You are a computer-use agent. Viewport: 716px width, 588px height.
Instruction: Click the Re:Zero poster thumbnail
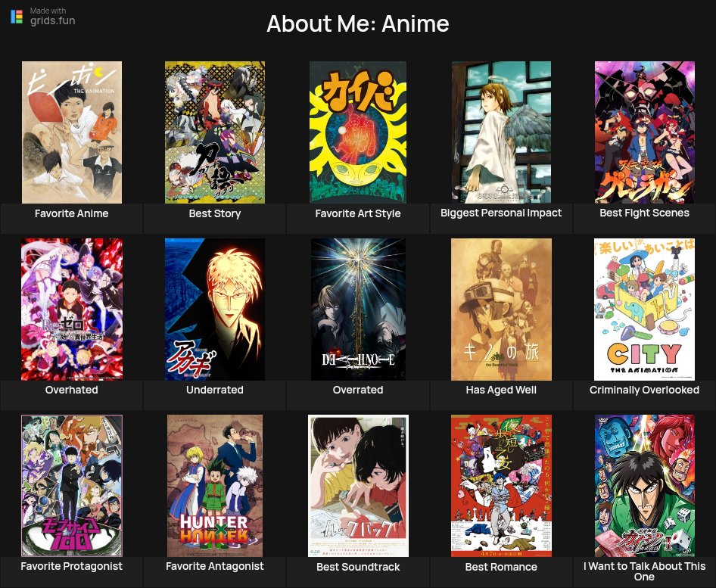click(x=72, y=309)
